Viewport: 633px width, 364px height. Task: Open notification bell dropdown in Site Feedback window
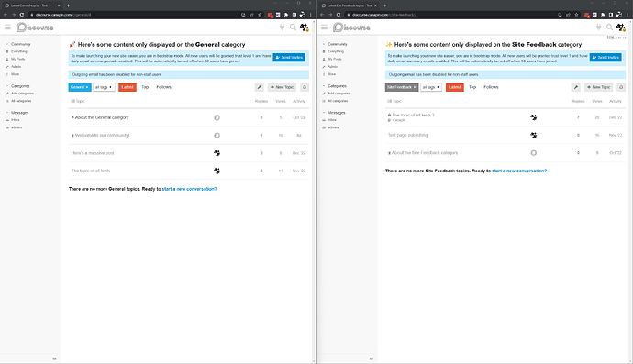pos(621,87)
